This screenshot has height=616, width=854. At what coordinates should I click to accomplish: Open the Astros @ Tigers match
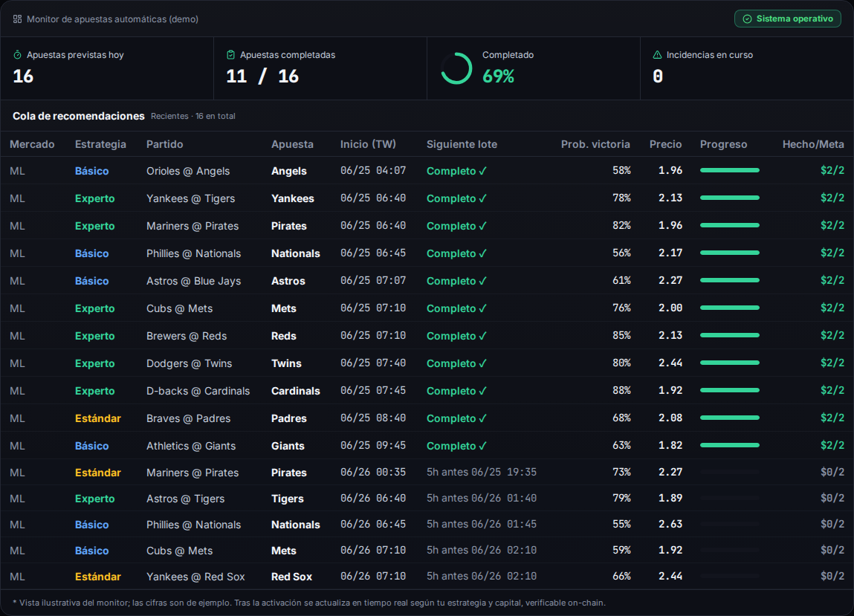185,499
